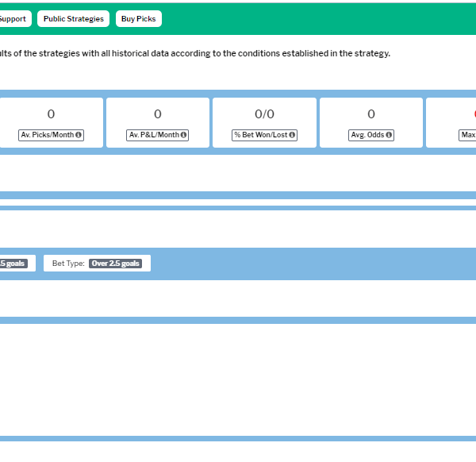Click the Av. Picks/Month value 0
Screen dimensions: 476x462
pyautogui.click(x=51, y=114)
